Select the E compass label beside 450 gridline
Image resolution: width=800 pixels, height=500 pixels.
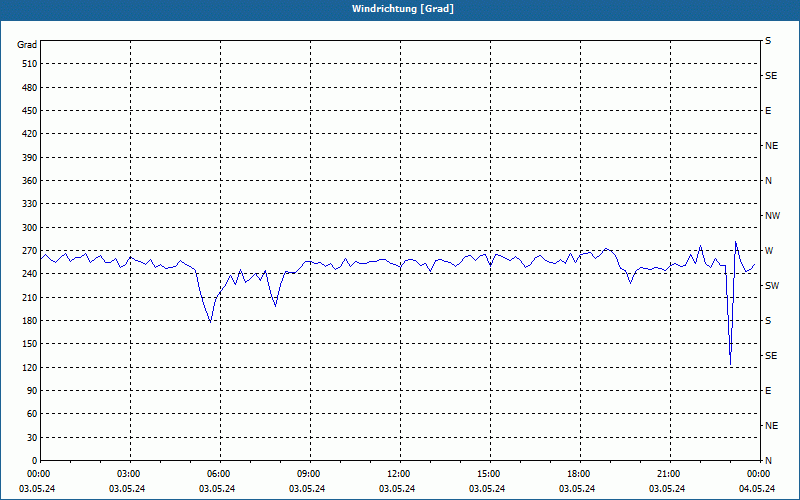tap(768, 111)
